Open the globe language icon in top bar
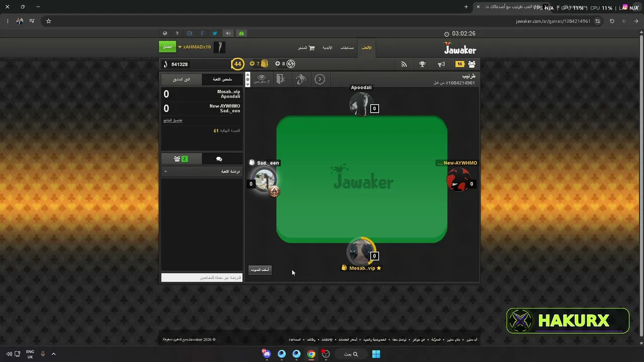The width and height of the screenshot is (644, 362). 165,34
